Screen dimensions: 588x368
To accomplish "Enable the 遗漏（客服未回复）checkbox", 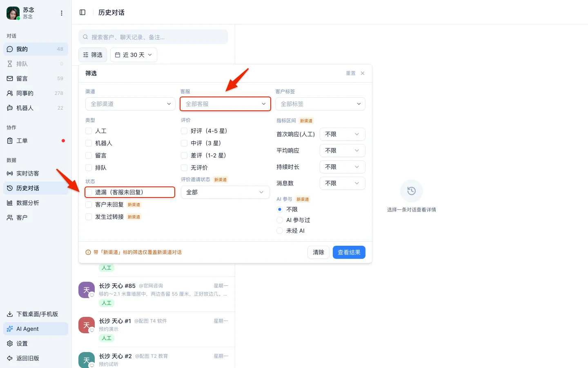I will [x=89, y=192].
